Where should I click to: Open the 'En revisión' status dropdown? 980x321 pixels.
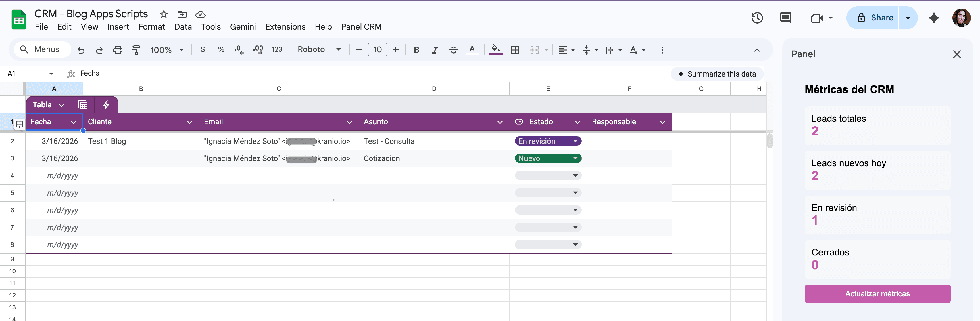pos(575,141)
